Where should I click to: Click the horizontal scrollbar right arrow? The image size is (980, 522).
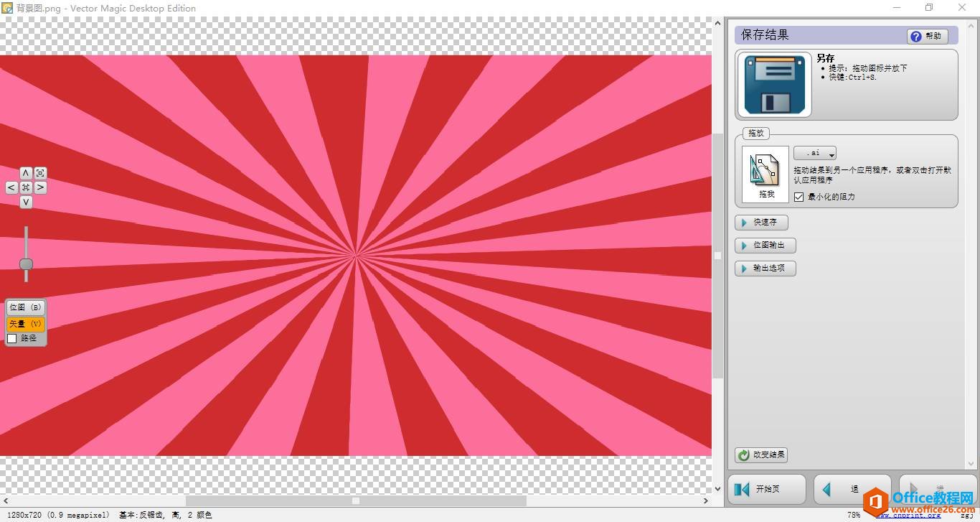click(707, 501)
